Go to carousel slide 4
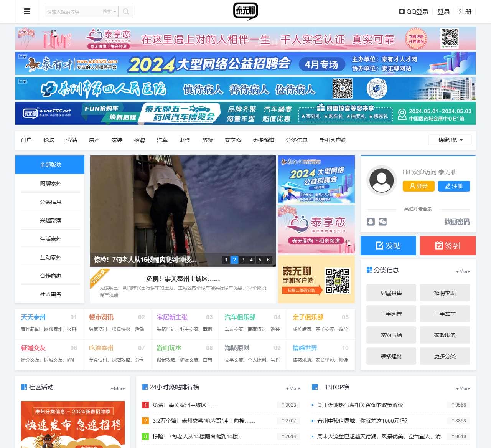Viewport: 491px width, 448px height. pos(251,260)
